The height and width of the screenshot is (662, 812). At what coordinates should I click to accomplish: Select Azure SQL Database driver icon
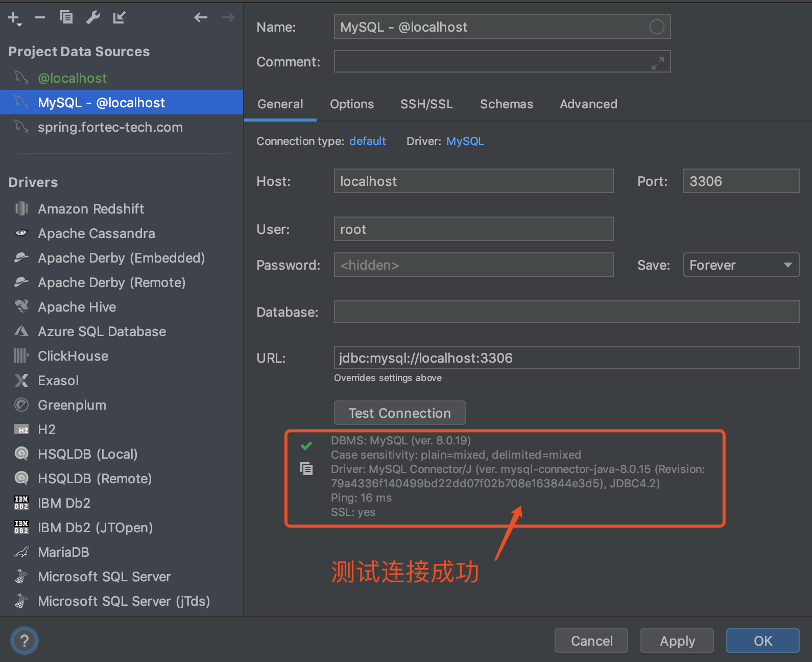click(x=21, y=331)
